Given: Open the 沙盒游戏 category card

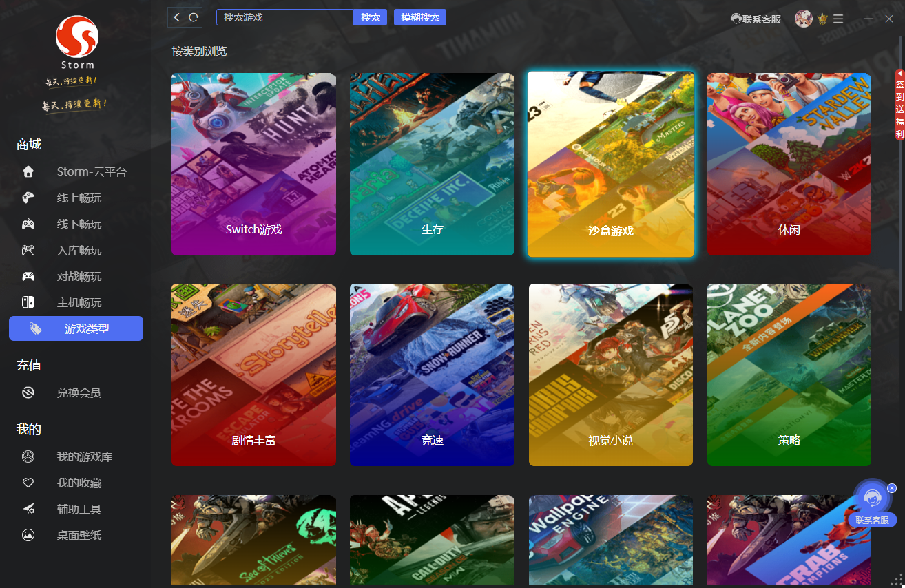Looking at the screenshot, I should (x=611, y=165).
